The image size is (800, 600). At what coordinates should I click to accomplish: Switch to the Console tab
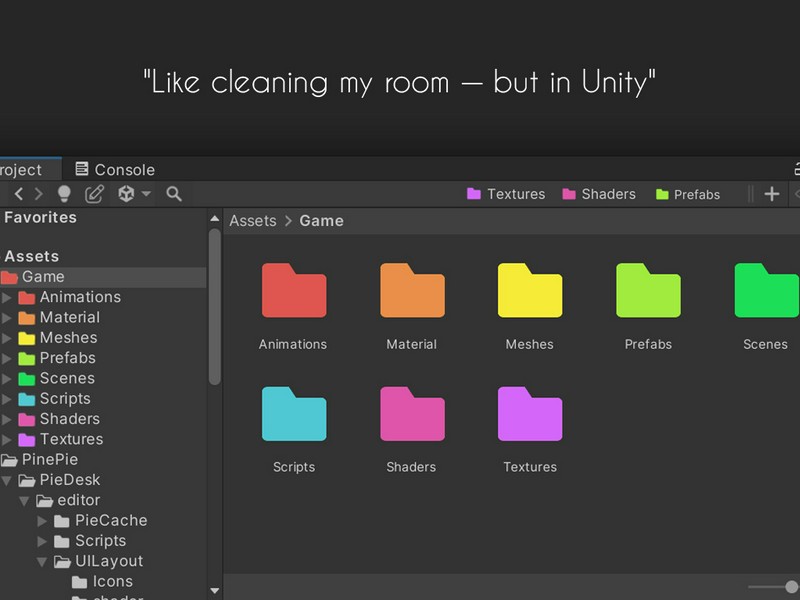point(115,169)
